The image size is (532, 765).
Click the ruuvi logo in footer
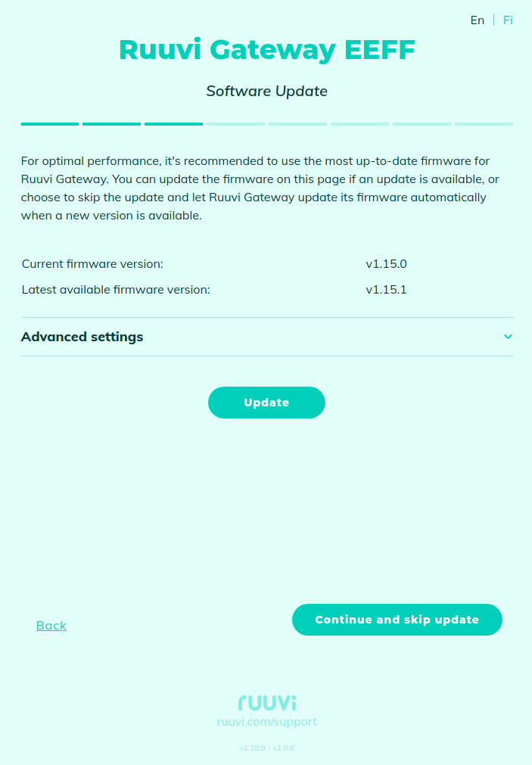pos(266,702)
